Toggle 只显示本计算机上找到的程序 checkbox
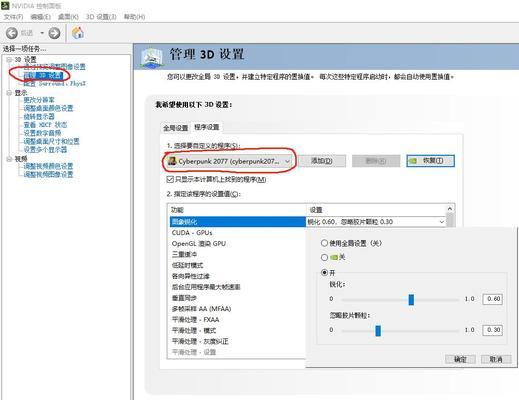 click(170, 180)
